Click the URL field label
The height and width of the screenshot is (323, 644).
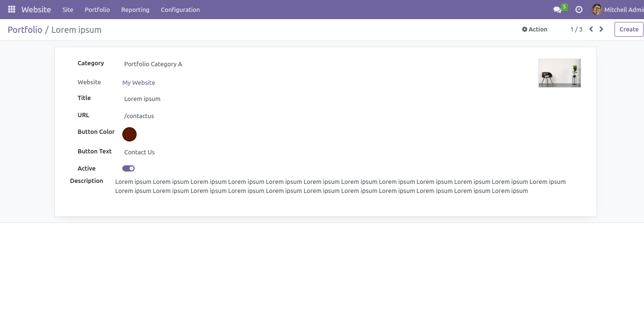point(83,115)
